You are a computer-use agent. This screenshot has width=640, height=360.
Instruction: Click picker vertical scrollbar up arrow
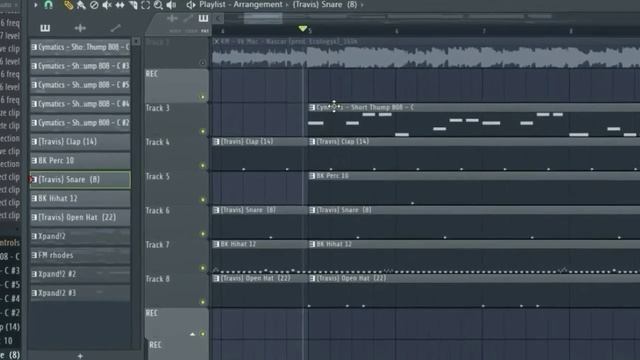[136, 42]
